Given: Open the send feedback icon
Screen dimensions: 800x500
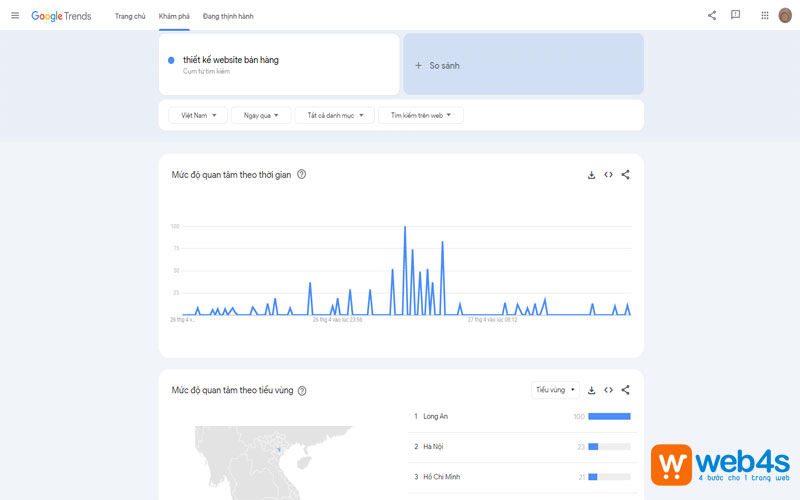Looking at the screenshot, I should pyautogui.click(x=736, y=16).
